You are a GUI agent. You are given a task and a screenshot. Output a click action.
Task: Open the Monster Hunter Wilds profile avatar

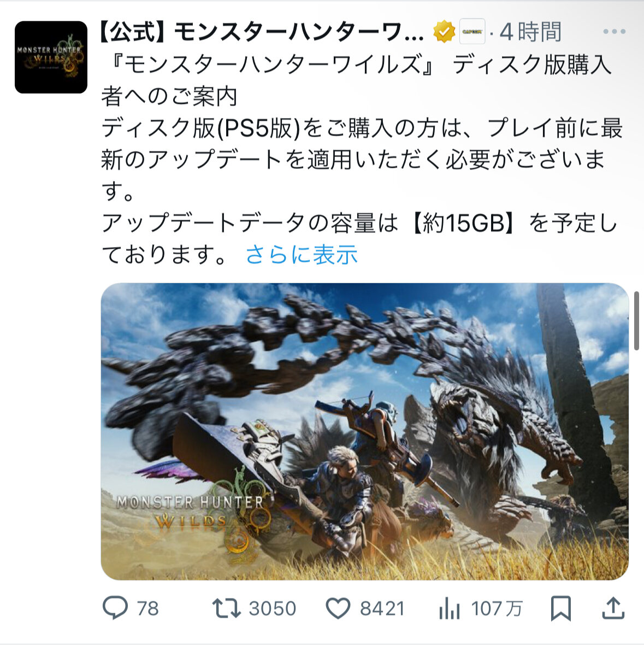pyautogui.click(x=51, y=57)
